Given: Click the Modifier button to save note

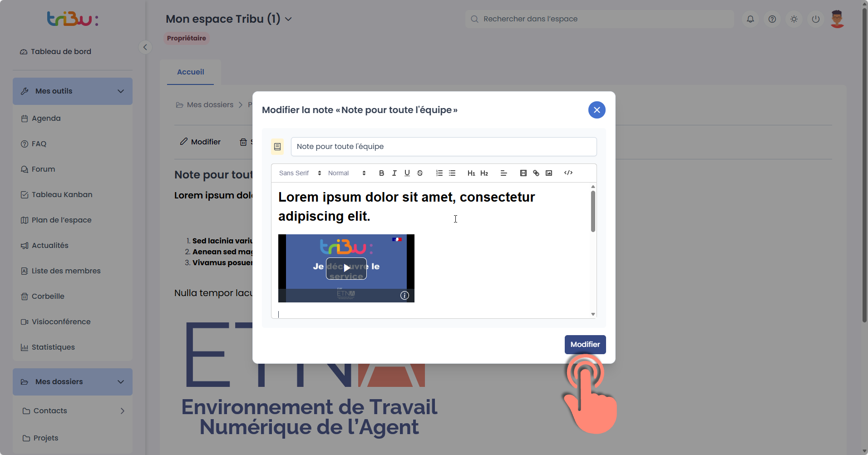Looking at the screenshot, I should (x=585, y=344).
